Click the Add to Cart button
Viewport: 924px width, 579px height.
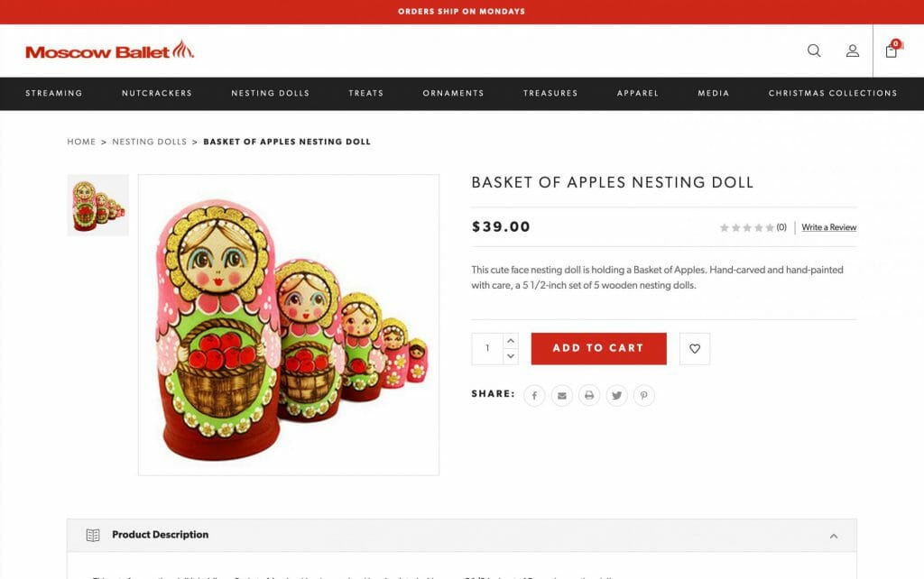[x=599, y=349]
